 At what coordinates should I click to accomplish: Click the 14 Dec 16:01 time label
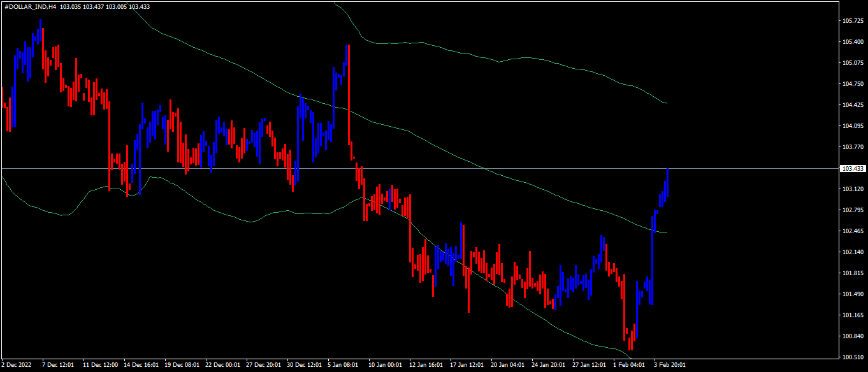(141, 366)
